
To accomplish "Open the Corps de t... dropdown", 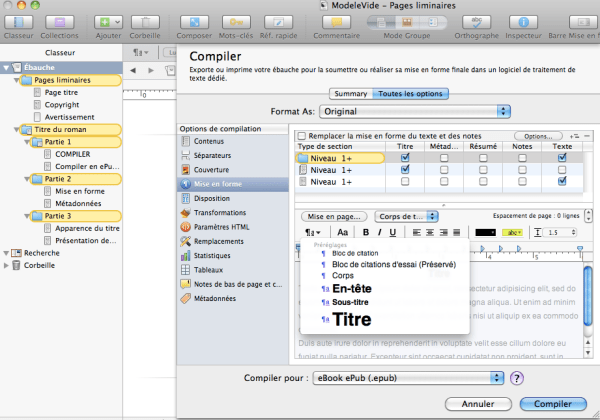I will [406, 217].
